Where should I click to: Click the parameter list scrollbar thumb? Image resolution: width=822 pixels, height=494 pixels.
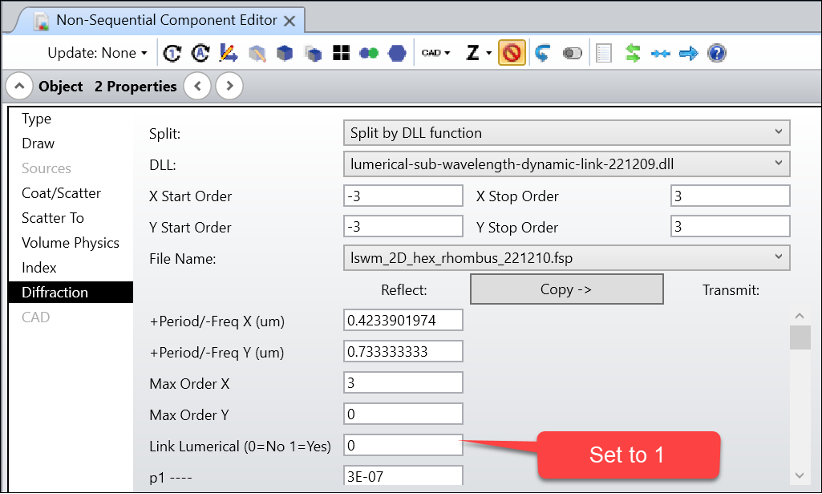click(x=800, y=337)
